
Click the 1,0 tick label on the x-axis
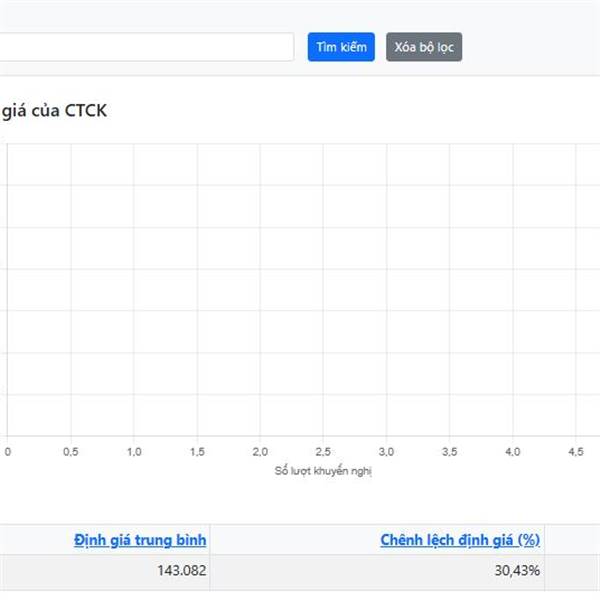tap(134, 452)
